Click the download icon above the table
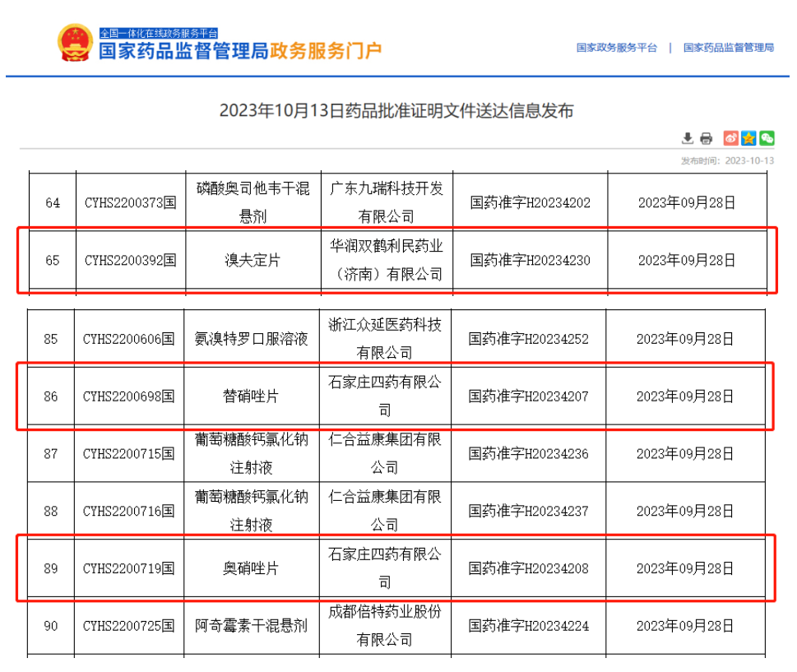 [688, 138]
